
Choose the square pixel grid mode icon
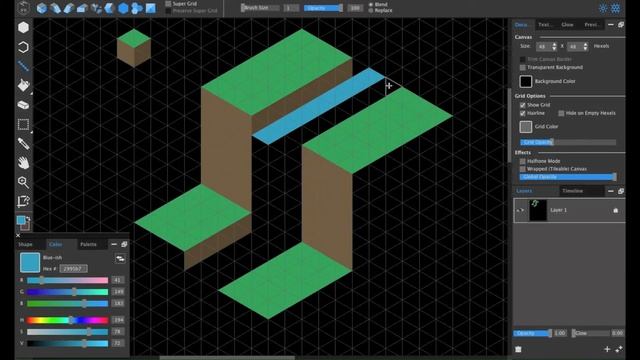click(151, 8)
